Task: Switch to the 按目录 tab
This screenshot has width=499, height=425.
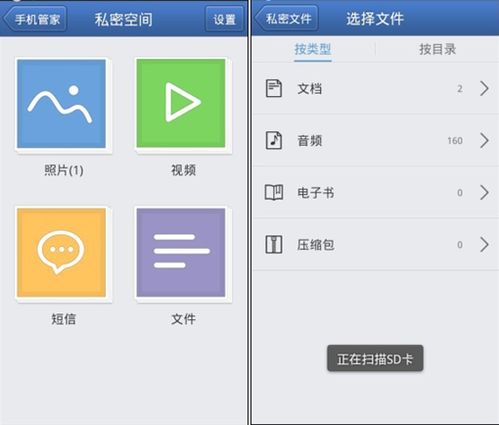Action: [x=437, y=49]
